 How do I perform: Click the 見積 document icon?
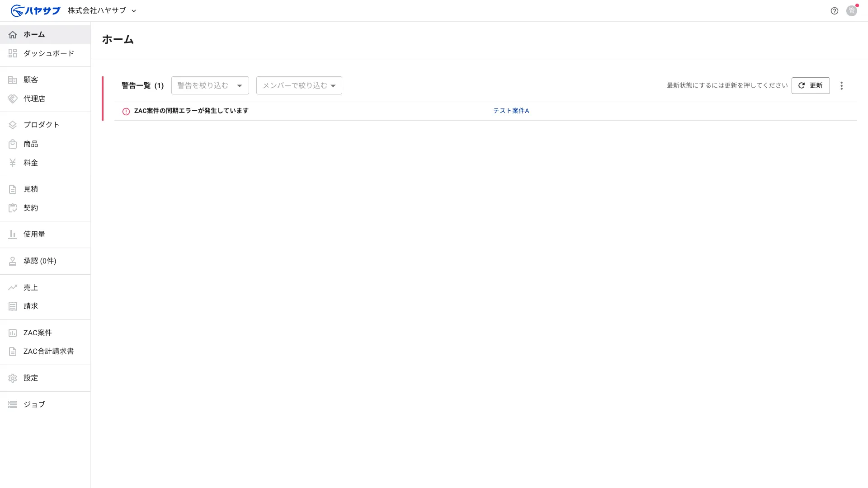tap(13, 189)
